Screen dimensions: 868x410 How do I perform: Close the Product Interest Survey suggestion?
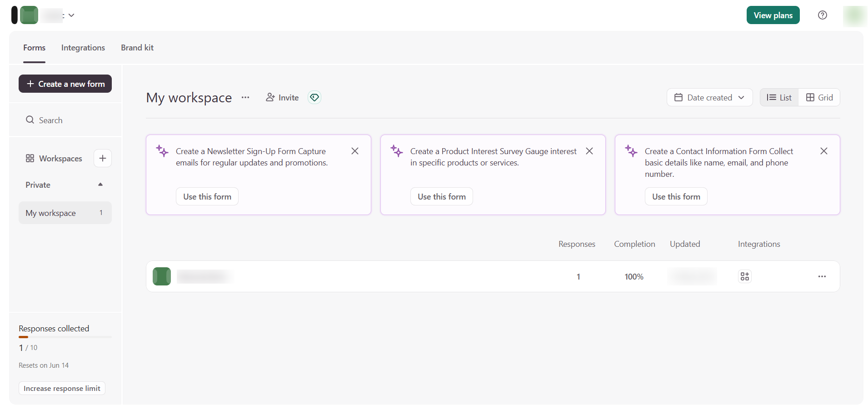pyautogui.click(x=589, y=151)
